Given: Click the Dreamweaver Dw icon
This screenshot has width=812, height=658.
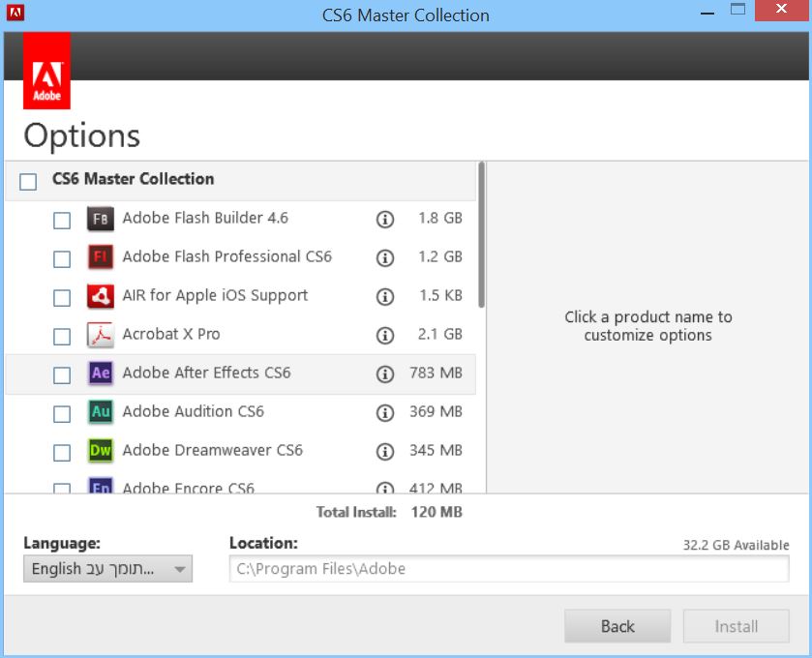Looking at the screenshot, I should (x=101, y=451).
